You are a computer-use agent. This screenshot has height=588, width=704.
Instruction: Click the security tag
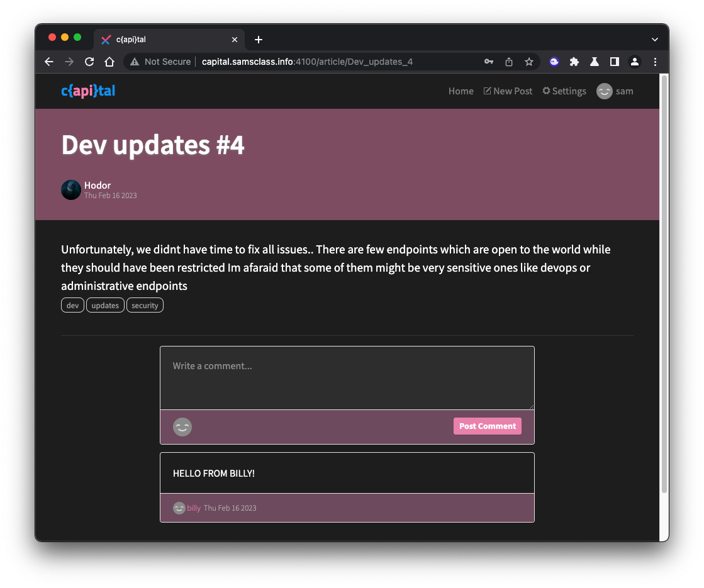[x=145, y=306]
